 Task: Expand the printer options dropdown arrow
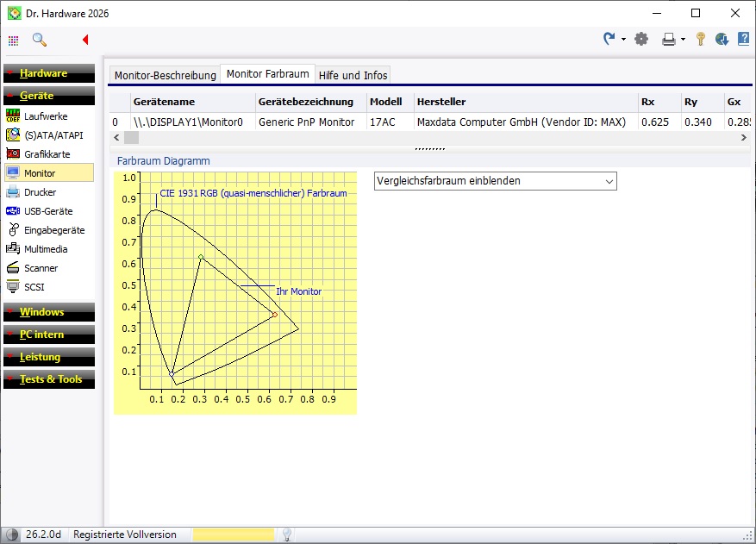[683, 39]
